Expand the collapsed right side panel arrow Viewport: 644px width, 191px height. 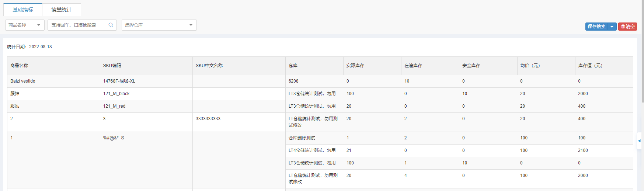(639, 141)
